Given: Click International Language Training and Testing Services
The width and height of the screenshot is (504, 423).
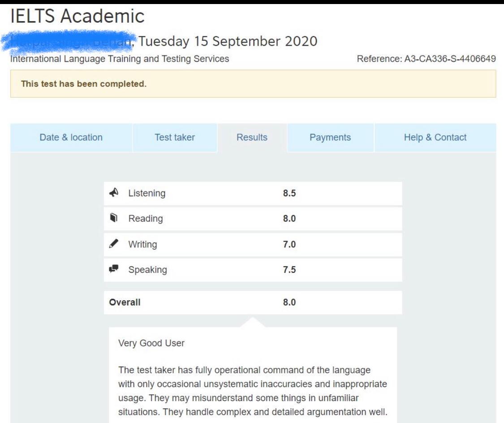Looking at the screenshot, I should click(x=120, y=59).
